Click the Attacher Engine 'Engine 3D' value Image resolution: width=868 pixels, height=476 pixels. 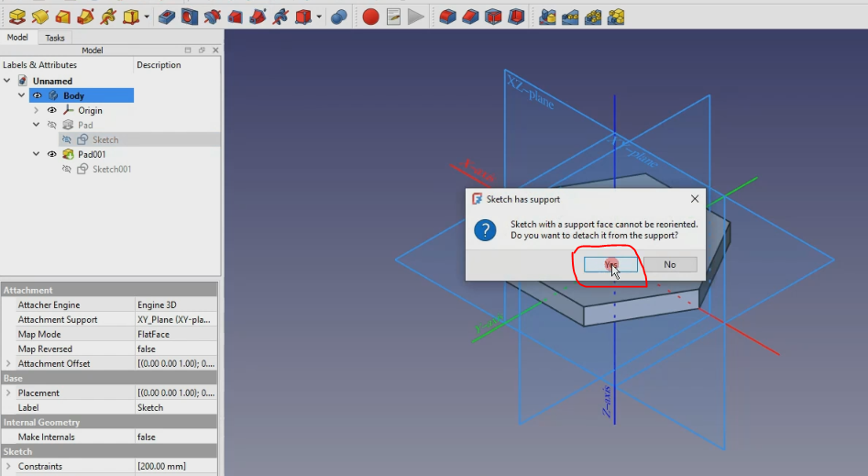coord(176,304)
